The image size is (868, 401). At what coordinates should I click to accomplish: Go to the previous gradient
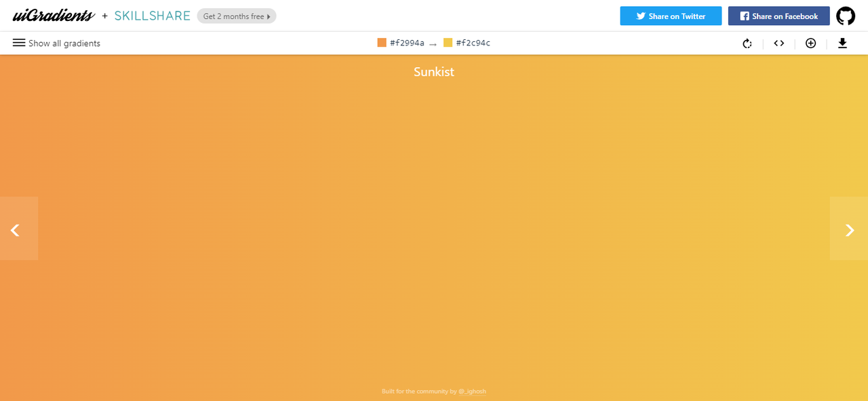click(x=18, y=228)
